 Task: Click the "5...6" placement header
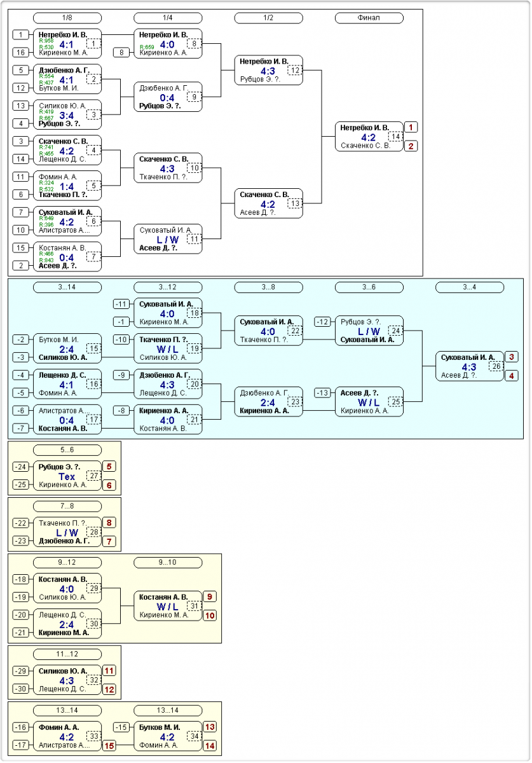67,450
